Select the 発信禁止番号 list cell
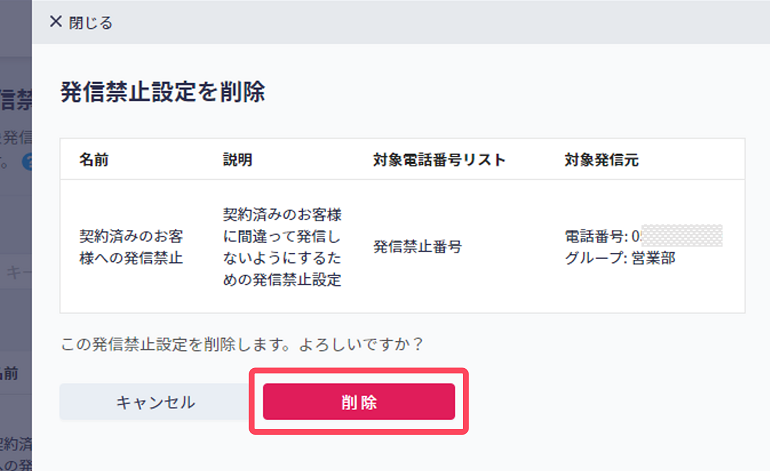 [x=417, y=247]
